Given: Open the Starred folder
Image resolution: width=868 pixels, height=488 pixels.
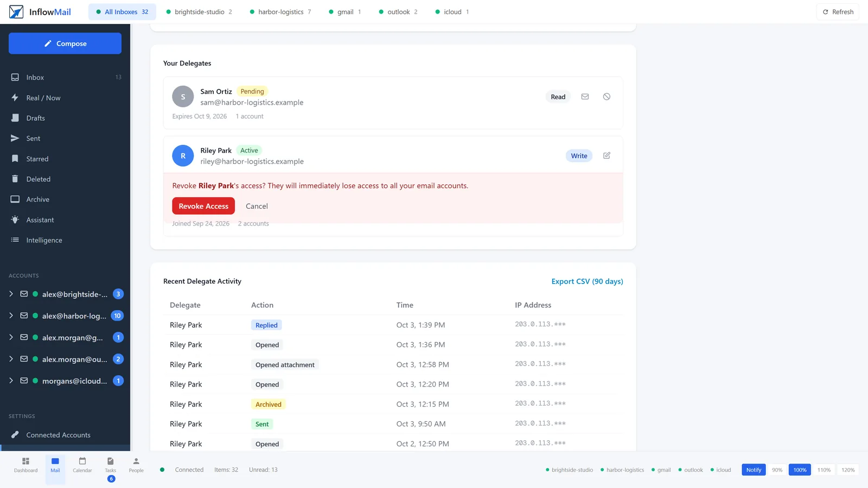Looking at the screenshot, I should coord(65,159).
